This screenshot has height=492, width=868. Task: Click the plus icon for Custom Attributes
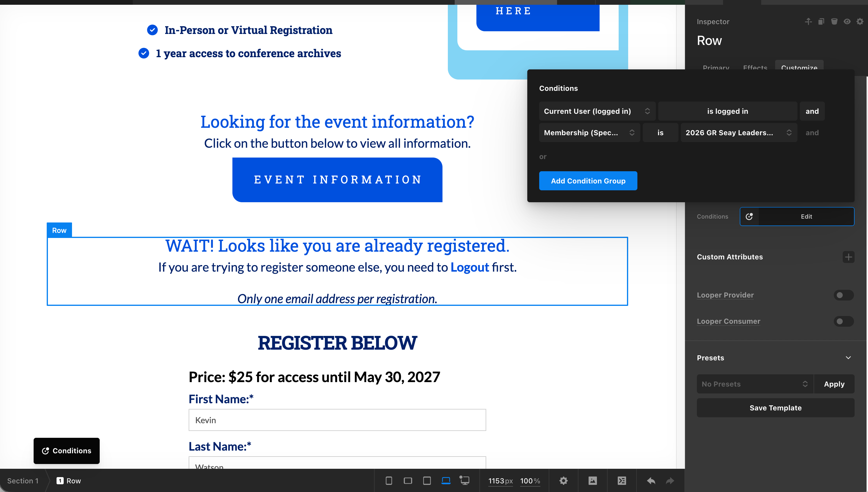848,257
